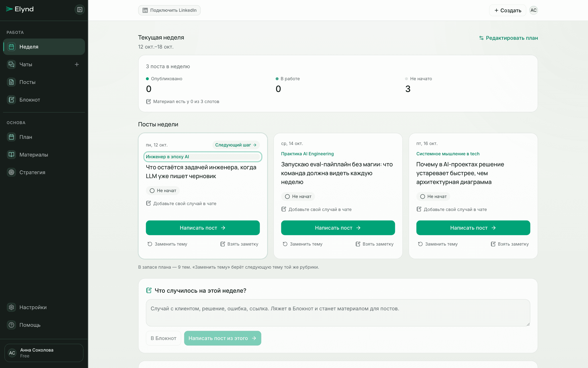
Task: Toggle Не начат status on пн, 12 окт. card
Action: coord(163,191)
